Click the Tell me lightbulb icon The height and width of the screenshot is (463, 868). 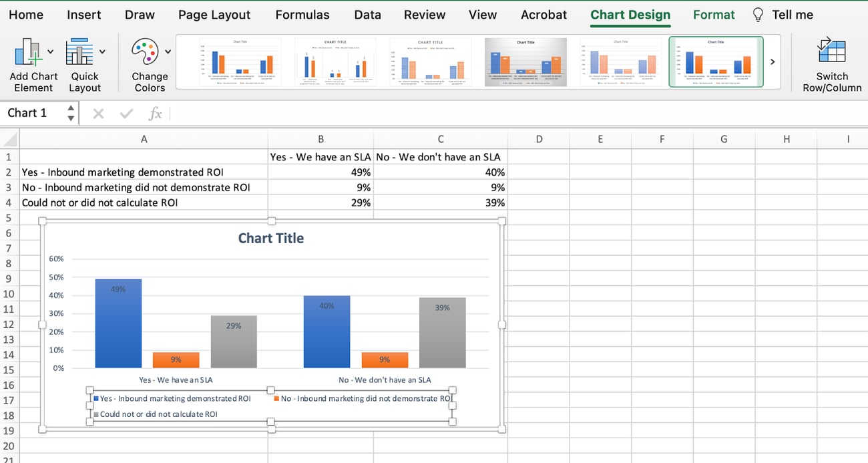pos(757,14)
